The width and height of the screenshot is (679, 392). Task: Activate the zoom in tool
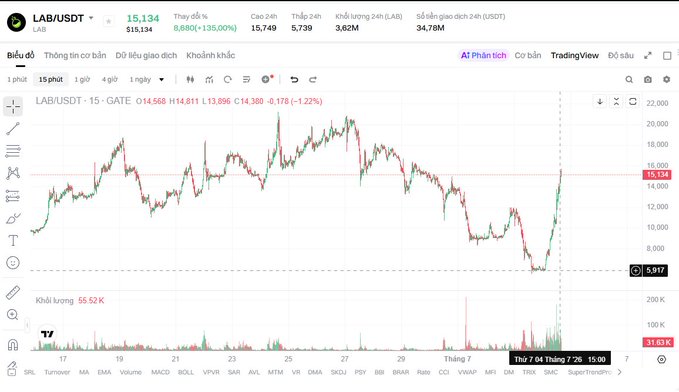click(13, 314)
